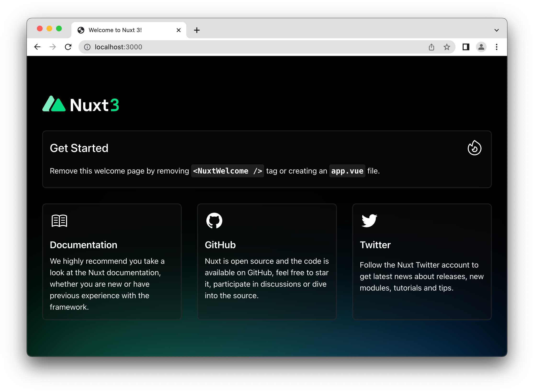Open the Chrome three-dot menu
534x392 pixels.
point(496,47)
